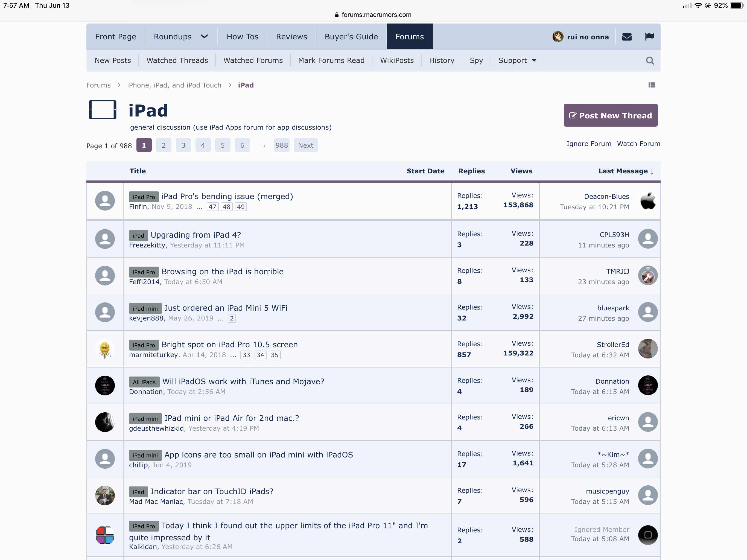Click Ignore Forum link
This screenshot has height=560, width=747.
tap(589, 144)
